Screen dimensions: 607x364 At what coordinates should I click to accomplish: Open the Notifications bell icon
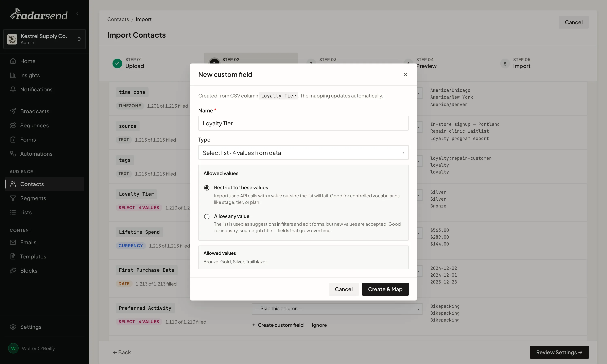(13, 90)
